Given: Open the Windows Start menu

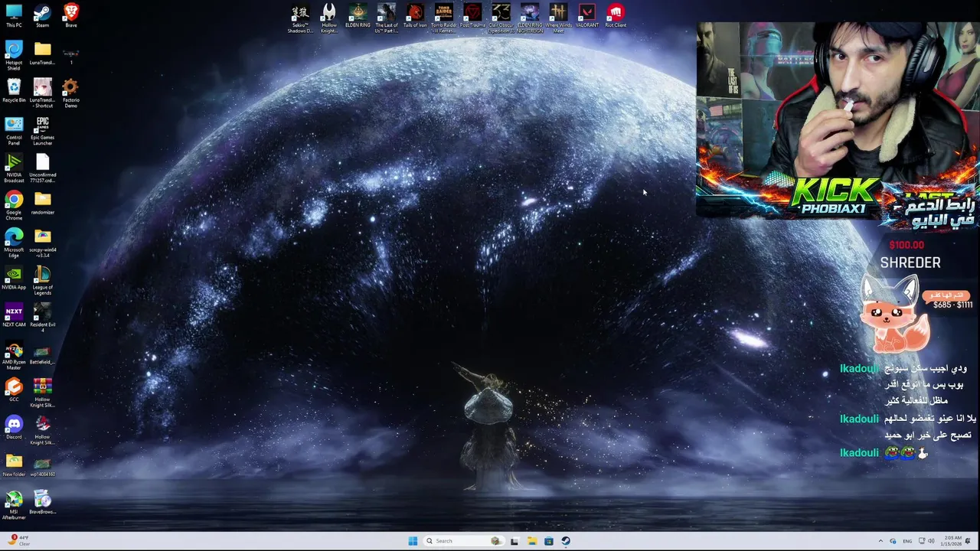Looking at the screenshot, I should coord(413,541).
